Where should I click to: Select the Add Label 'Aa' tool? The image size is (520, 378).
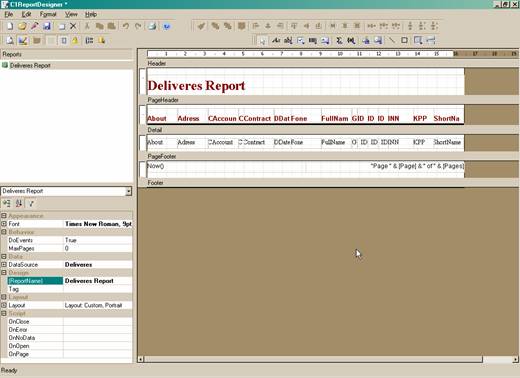coord(276,41)
